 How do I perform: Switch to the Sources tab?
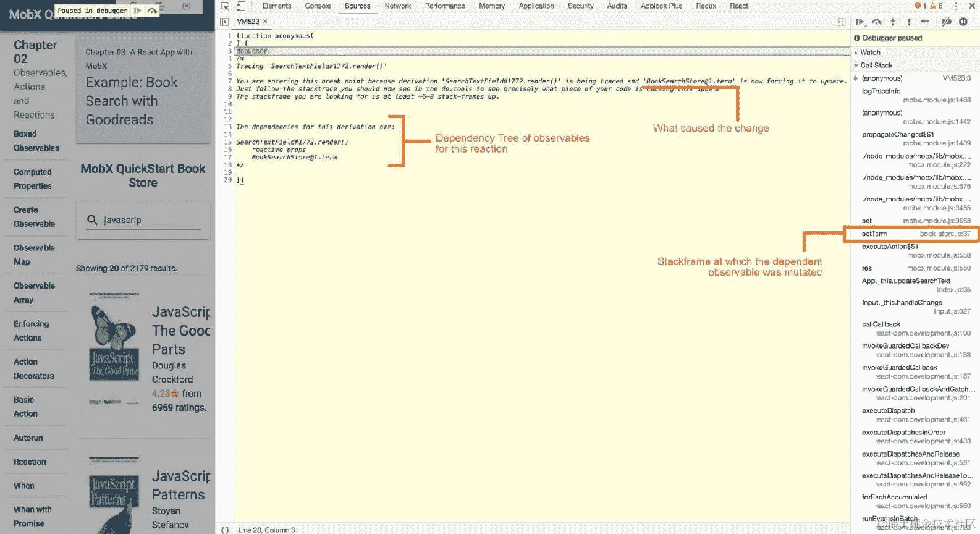(x=357, y=6)
